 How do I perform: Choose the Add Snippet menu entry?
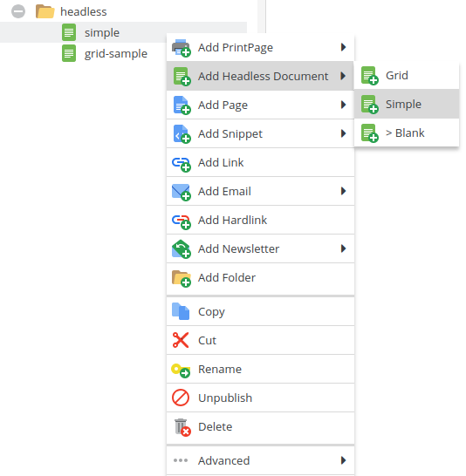(260, 133)
